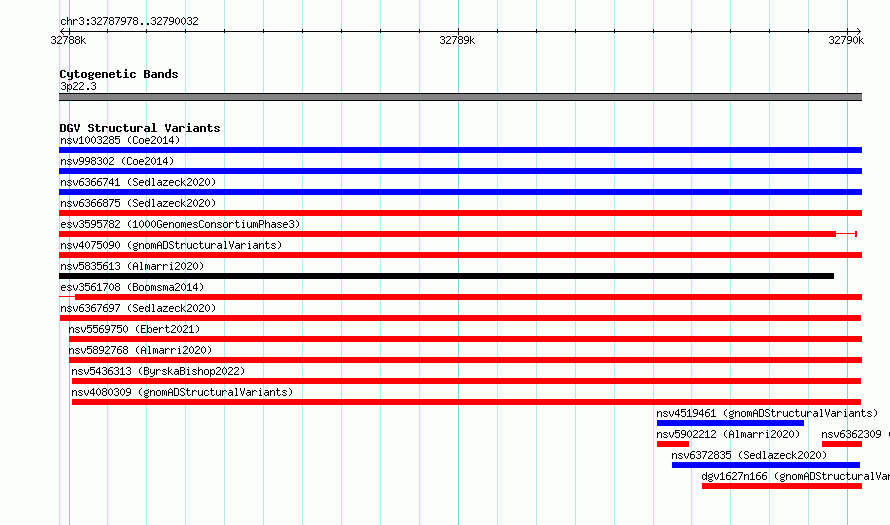
Task: Select the short blue nsv4519461 bar
Action: pyautogui.click(x=730, y=423)
